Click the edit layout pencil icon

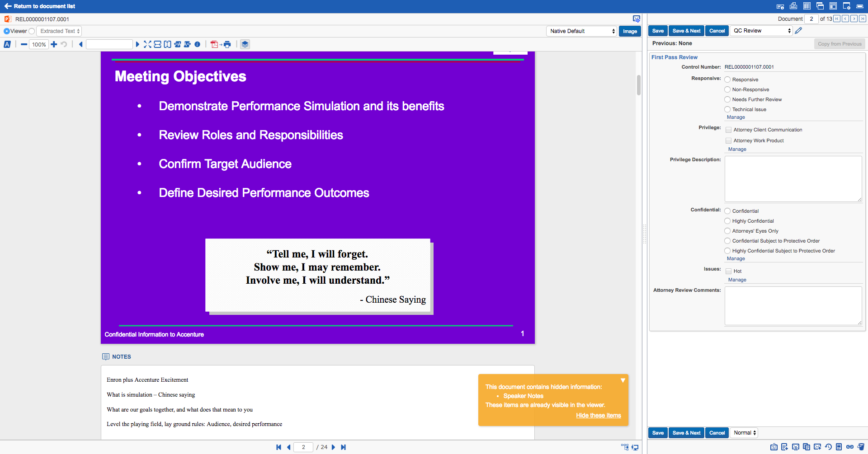tap(799, 31)
